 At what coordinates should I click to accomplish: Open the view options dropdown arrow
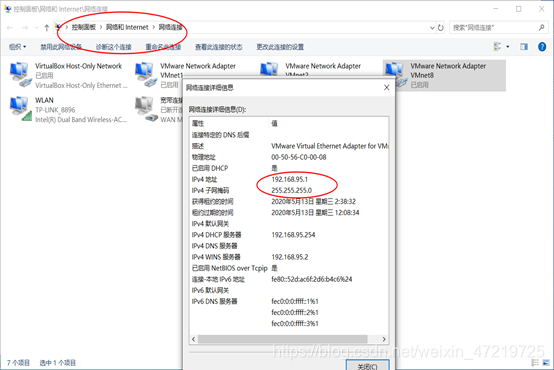(x=508, y=47)
